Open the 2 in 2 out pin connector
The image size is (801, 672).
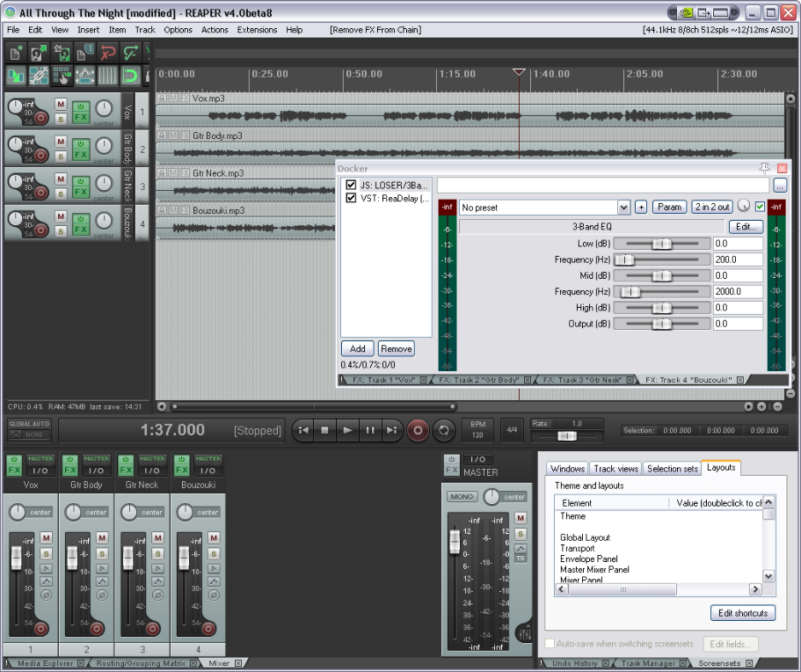pyautogui.click(x=712, y=207)
